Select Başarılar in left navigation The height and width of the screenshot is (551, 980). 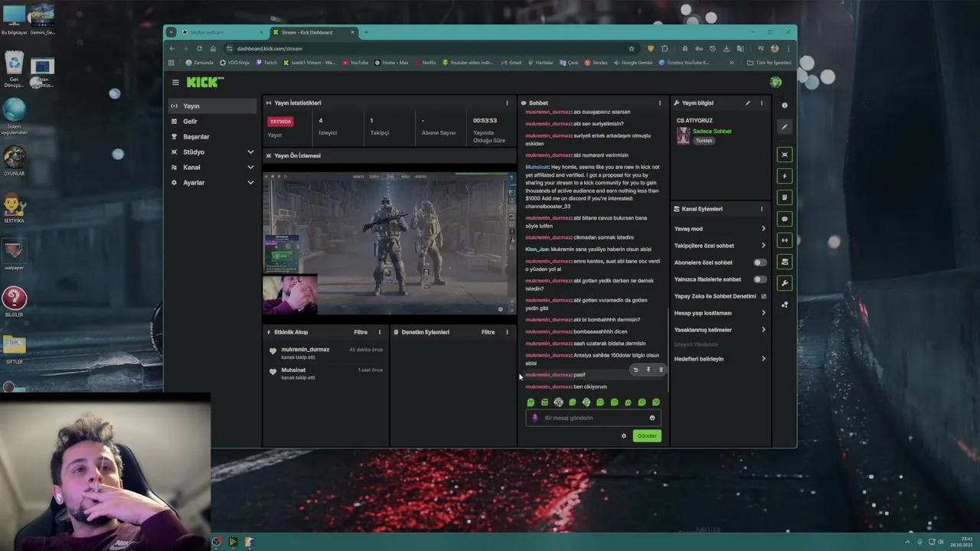point(213,136)
